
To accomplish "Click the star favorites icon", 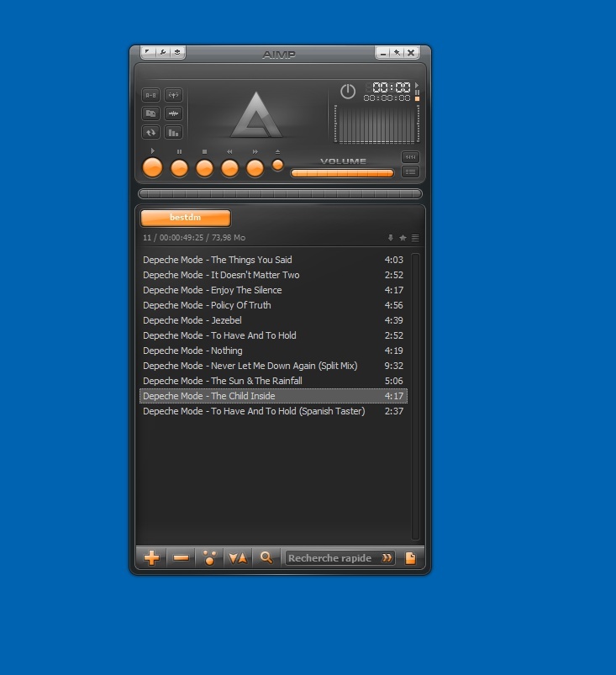I will click(x=403, y=238).
